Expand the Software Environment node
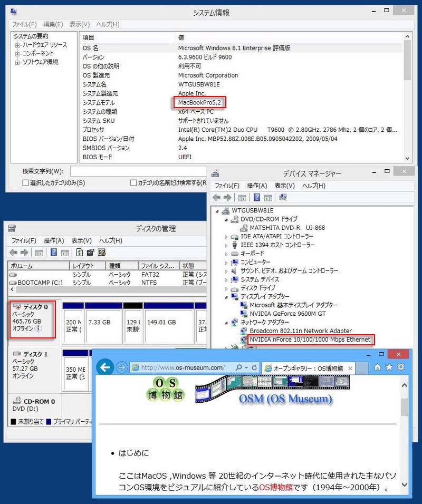 click(x=17, y=62)
